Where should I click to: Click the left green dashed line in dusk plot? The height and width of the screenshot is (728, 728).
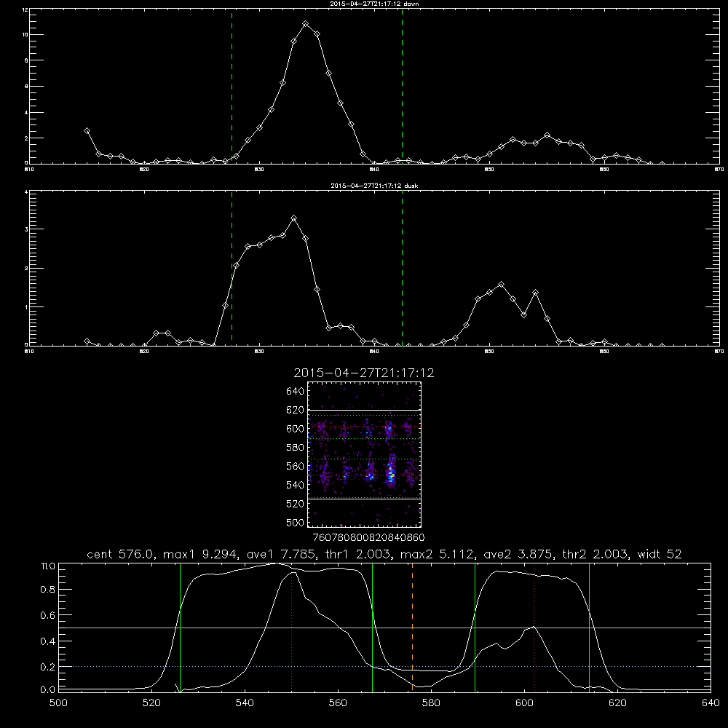click(x=232, y=269)
